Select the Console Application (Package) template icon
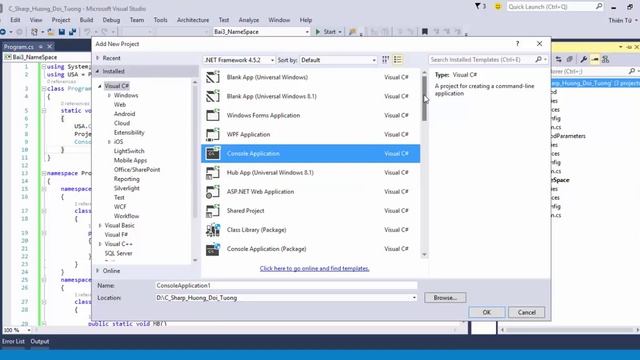 pos(213,249)
